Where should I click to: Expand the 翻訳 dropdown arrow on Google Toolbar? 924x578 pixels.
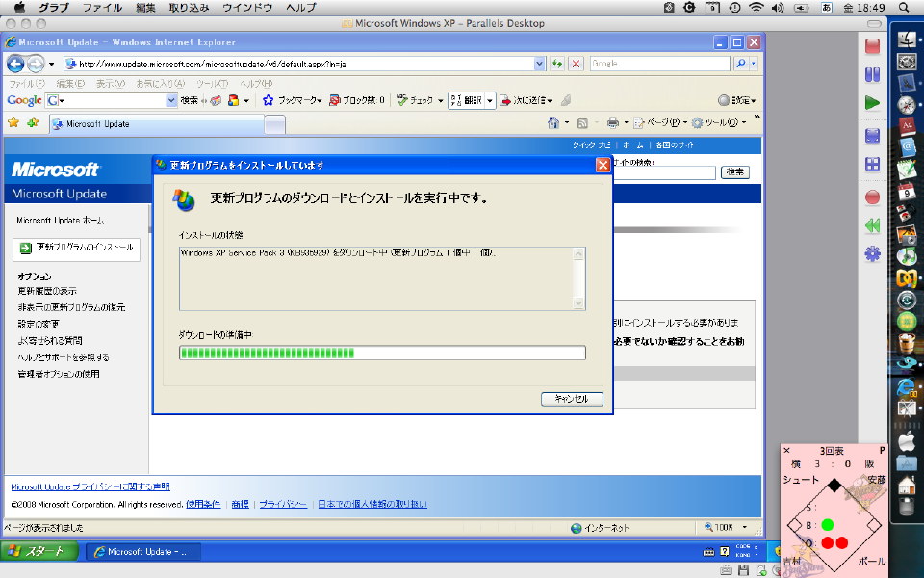pyautogui.click(x=490, y=101)
